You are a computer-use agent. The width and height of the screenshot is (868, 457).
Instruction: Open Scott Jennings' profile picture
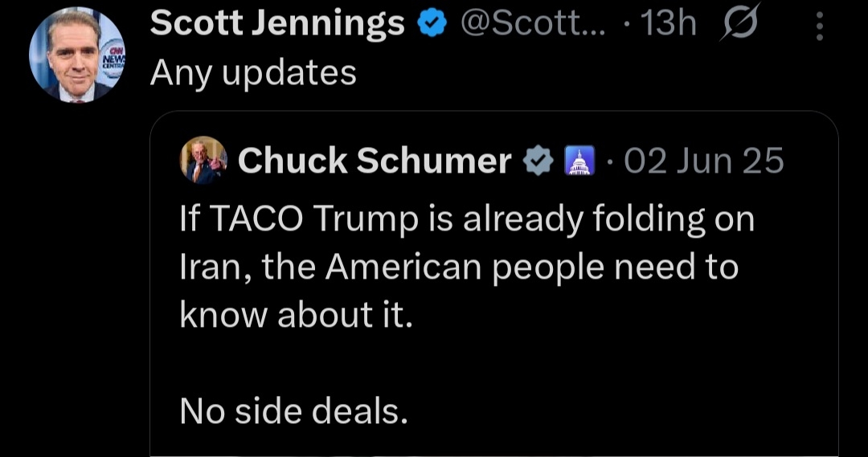(76, 55)
